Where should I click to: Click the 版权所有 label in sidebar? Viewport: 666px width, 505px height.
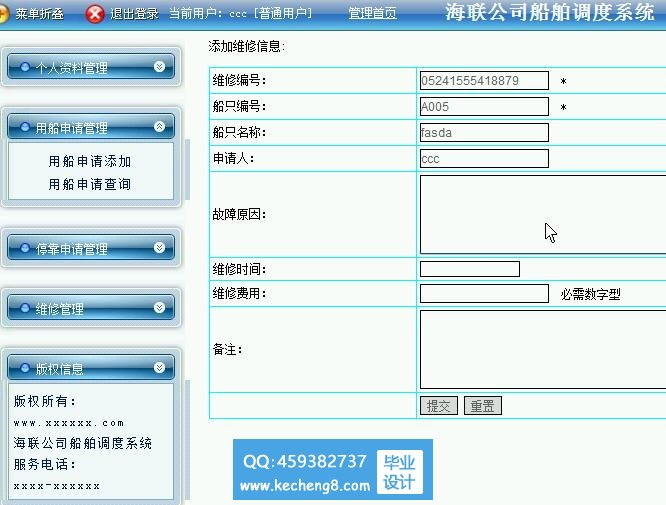click(x=44, y=401)
